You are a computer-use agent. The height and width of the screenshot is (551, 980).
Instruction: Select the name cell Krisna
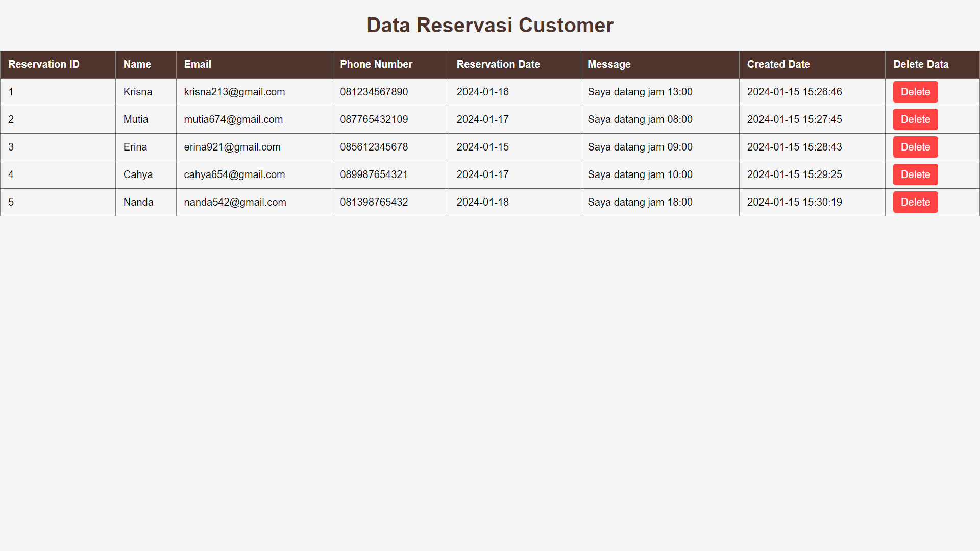point(146,92)
